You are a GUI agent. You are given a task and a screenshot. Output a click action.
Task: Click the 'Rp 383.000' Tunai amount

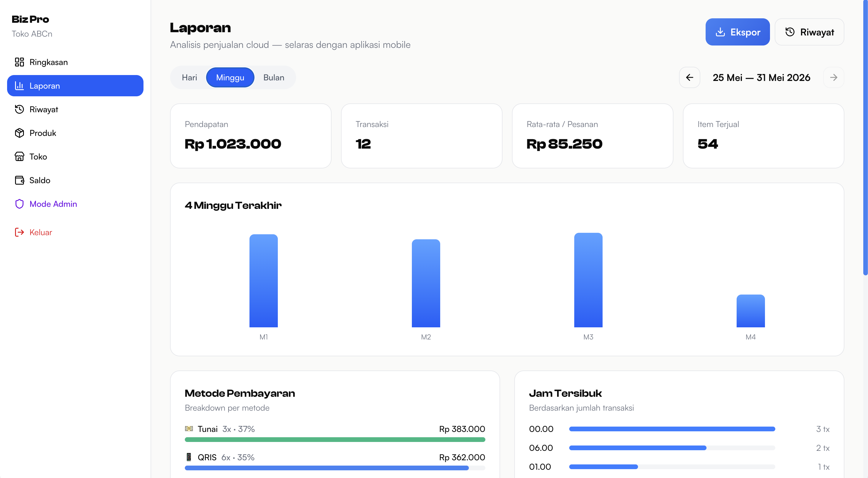462,429
